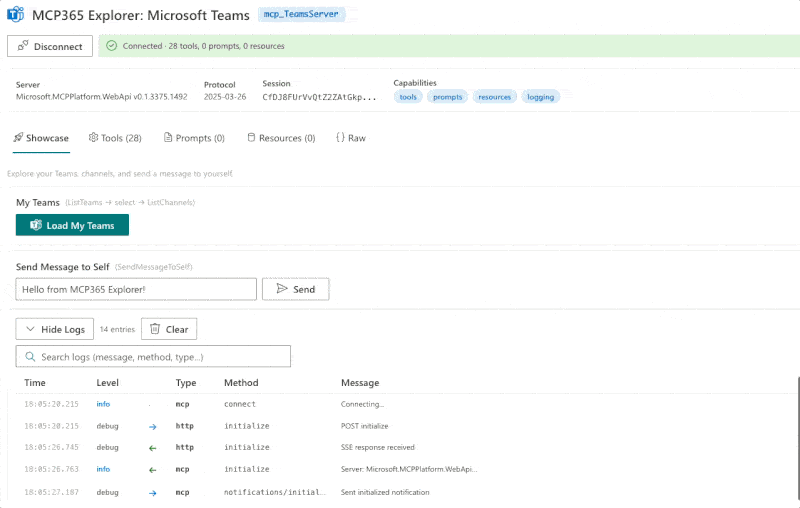Open the Prompts (0) tab
Image resolution: width=800 pixels, height=508 pixels.
click(x=194, y=138)
